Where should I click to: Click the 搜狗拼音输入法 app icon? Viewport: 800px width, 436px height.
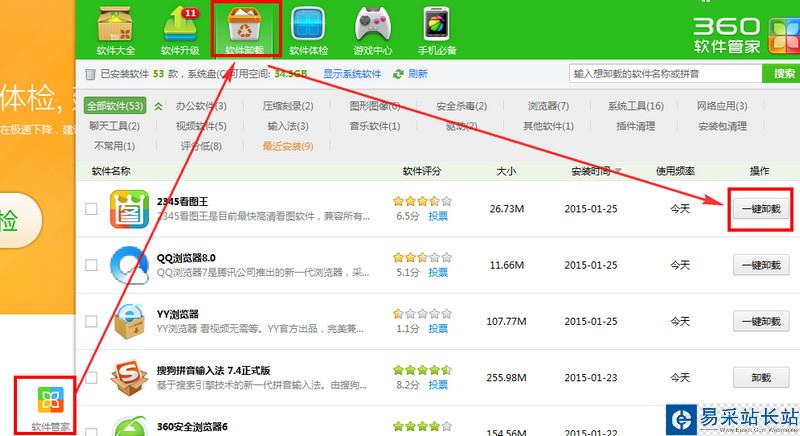click(130, 378)
